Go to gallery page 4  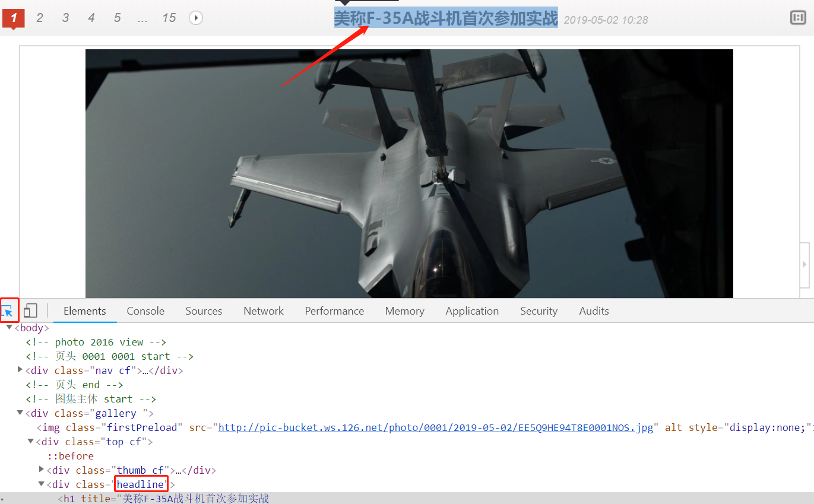pyautogui.click(x=91, y=18)
